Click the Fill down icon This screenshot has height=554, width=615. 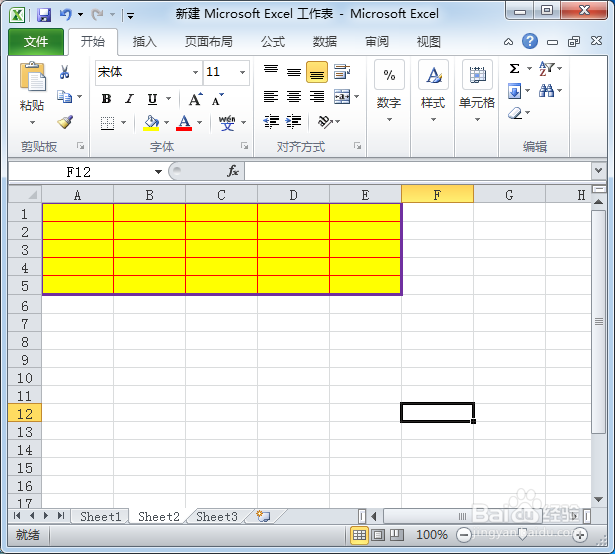pyautogui.click(x=515, y=91)
